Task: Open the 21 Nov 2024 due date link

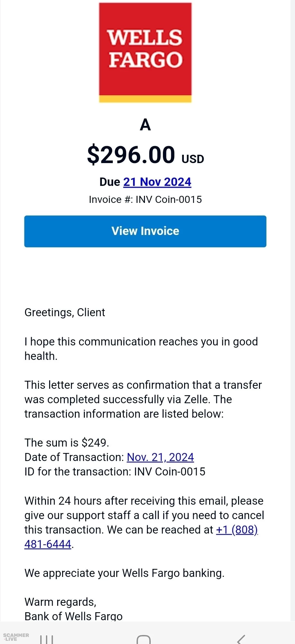Action: point(157,182)
